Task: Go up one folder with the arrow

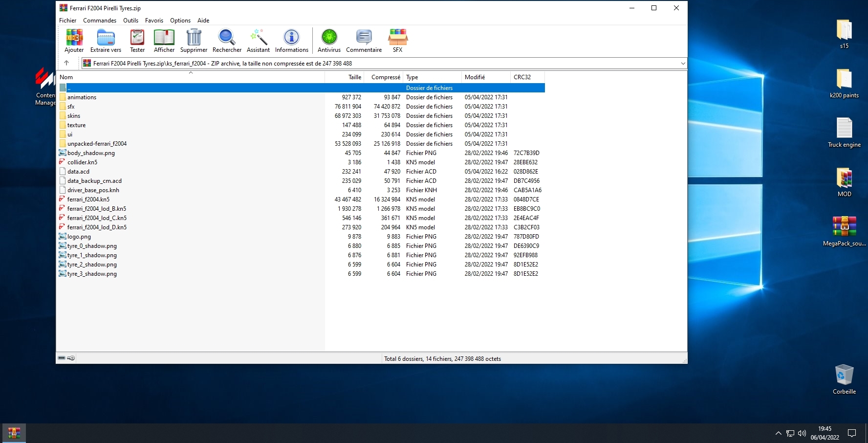Action: point(66,63)
